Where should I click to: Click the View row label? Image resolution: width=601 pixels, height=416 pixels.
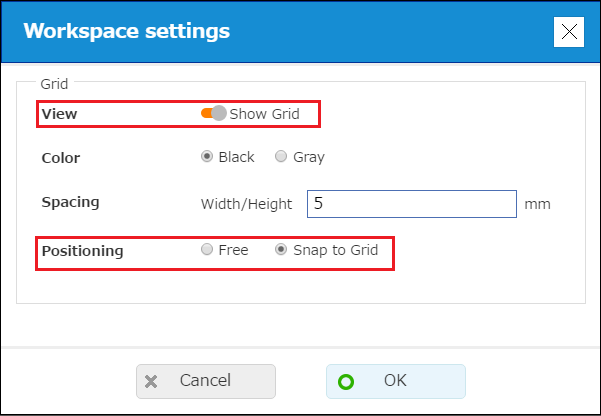point(59,114)
